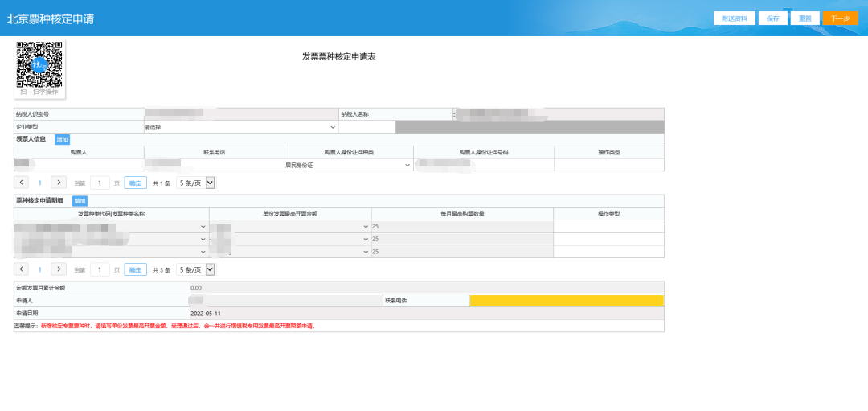Click the 附送资料 button in header
The width and height of the screenshot is (868, 411).
pos(735,18)
